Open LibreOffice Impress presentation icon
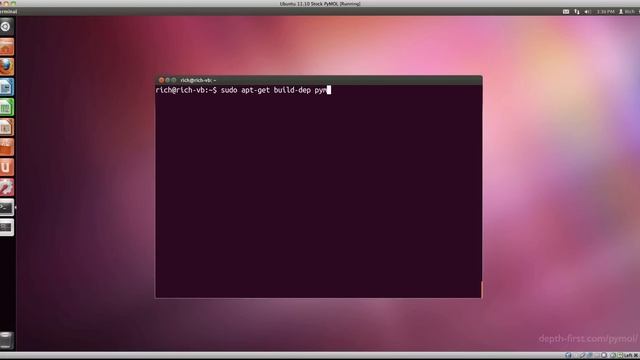Viewport: 640px width, 360px height. pyautogui.click(x=7, y=127)
